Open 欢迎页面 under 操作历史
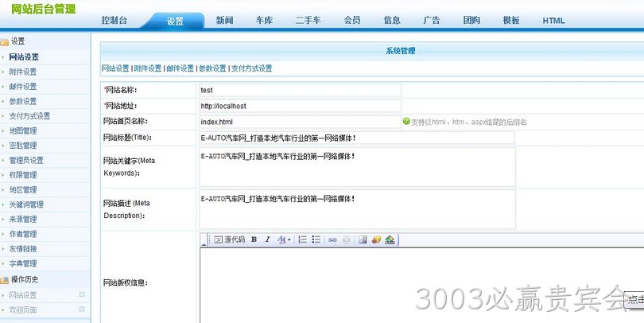644x323 pixels. pyautogui.click(x=23, y=309)
